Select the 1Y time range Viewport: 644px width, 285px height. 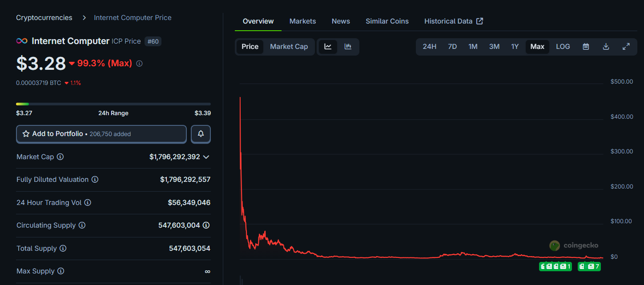click(x=515, y=47)
